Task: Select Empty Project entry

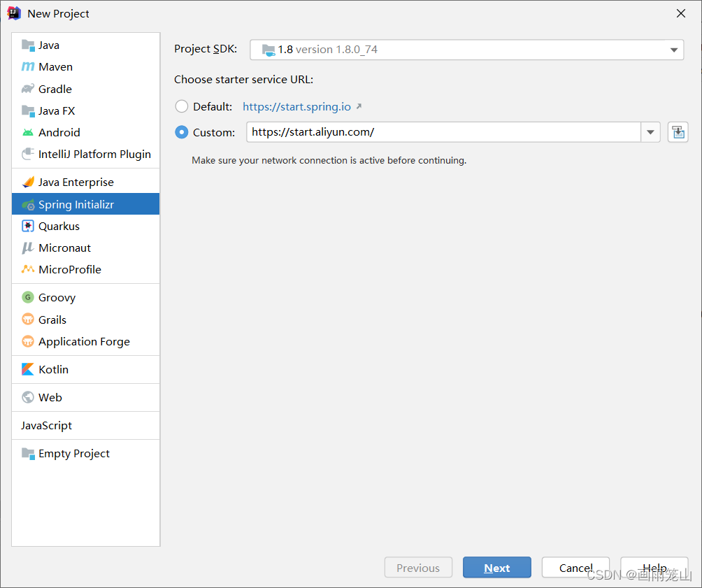Action: [85, 454]
